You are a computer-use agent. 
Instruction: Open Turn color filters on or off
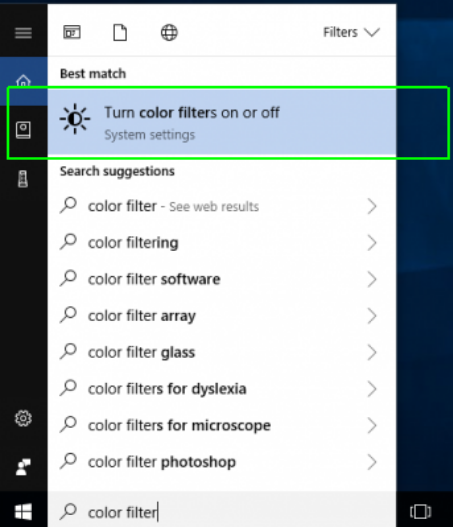[222, 122]
